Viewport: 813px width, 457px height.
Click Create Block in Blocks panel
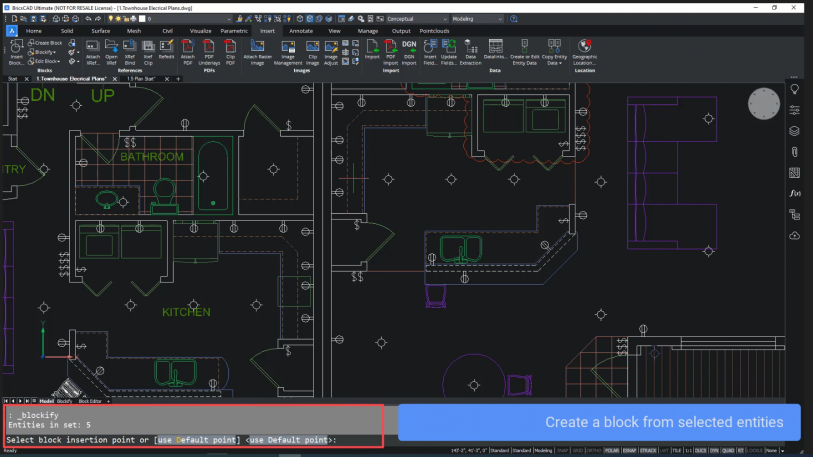click(45, 43)
